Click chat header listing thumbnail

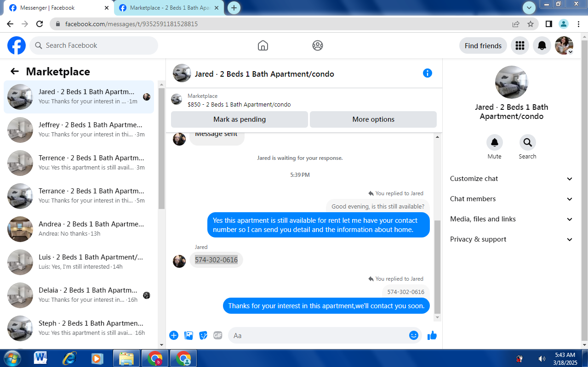click(182, 73)
